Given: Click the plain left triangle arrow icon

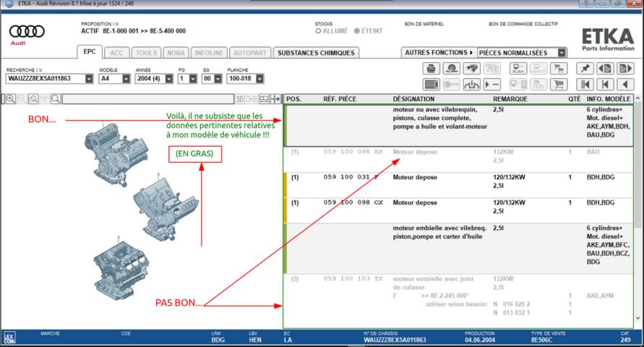Looking at the screenshot, I should coord(625,85).
